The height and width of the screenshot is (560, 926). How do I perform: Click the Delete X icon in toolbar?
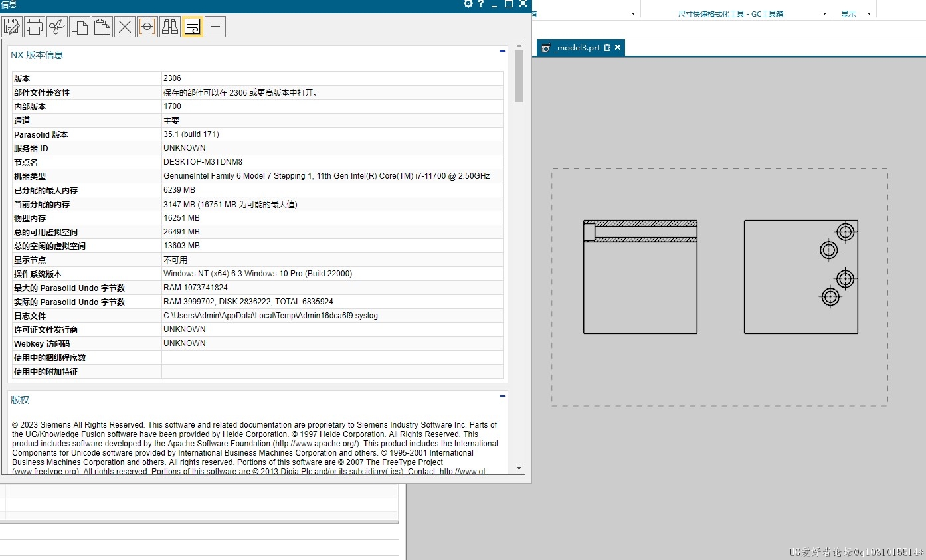coord(125,27)
